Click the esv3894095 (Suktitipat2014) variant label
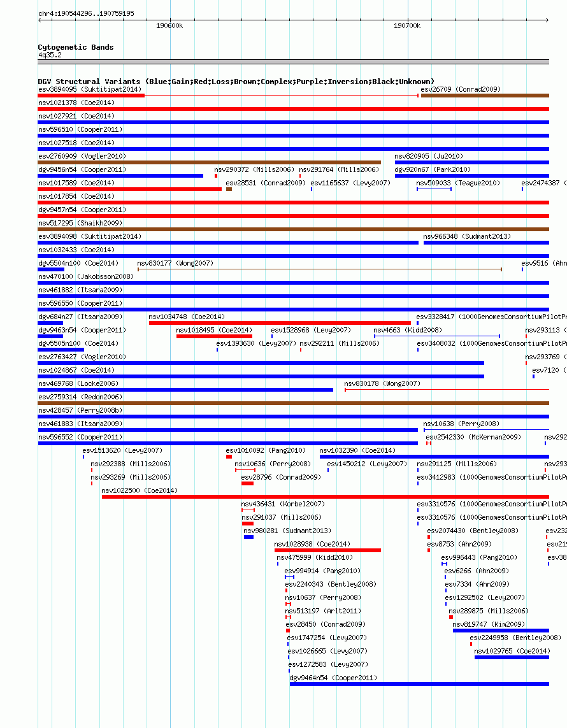This screenshot has height=728, width=567. coord(90,89)
